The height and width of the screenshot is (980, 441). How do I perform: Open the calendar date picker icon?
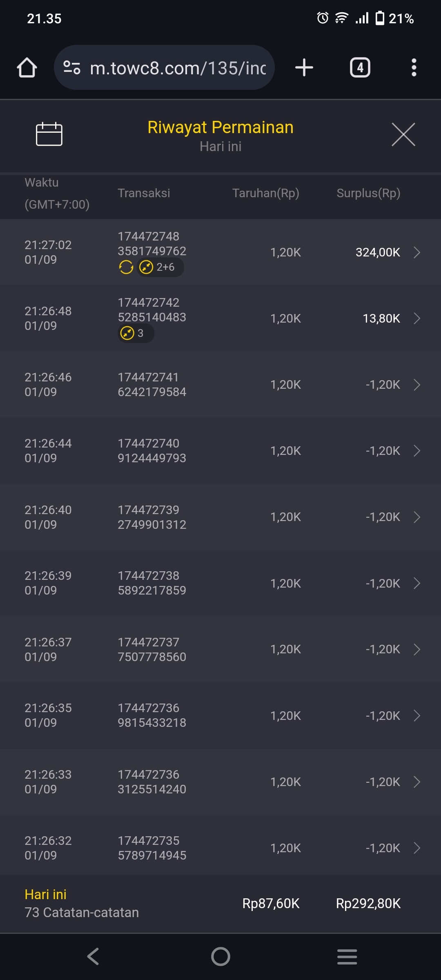[x=49, y=134]
